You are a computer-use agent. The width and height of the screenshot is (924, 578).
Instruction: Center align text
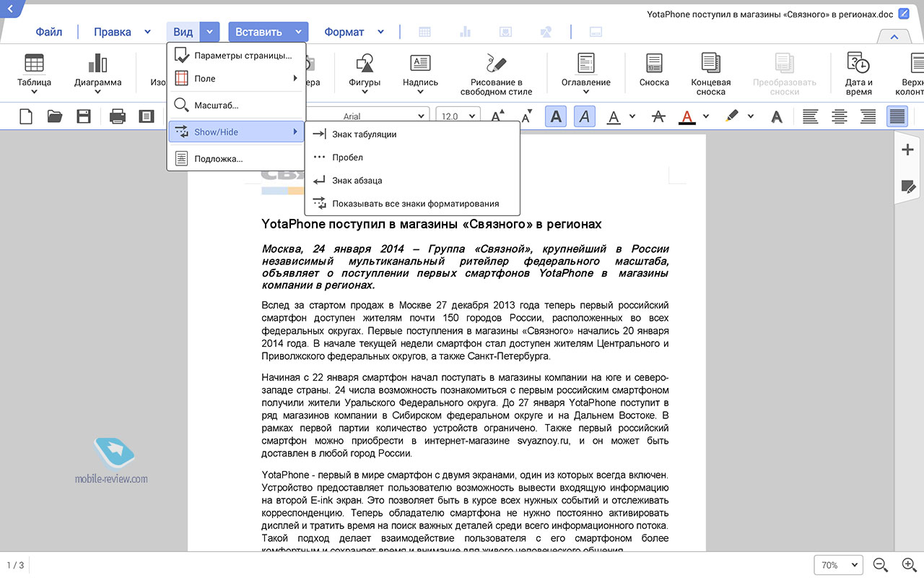pyautogui.click(x=840, y=116)
